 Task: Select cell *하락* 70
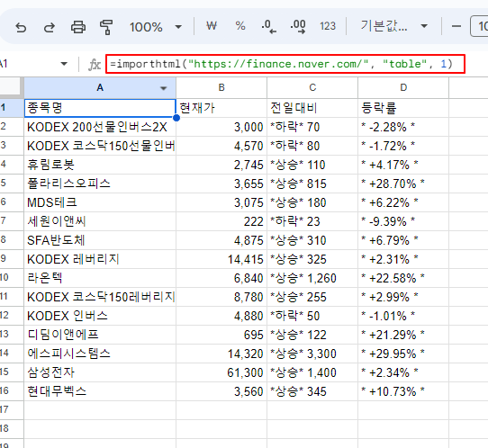click(312, 127)
